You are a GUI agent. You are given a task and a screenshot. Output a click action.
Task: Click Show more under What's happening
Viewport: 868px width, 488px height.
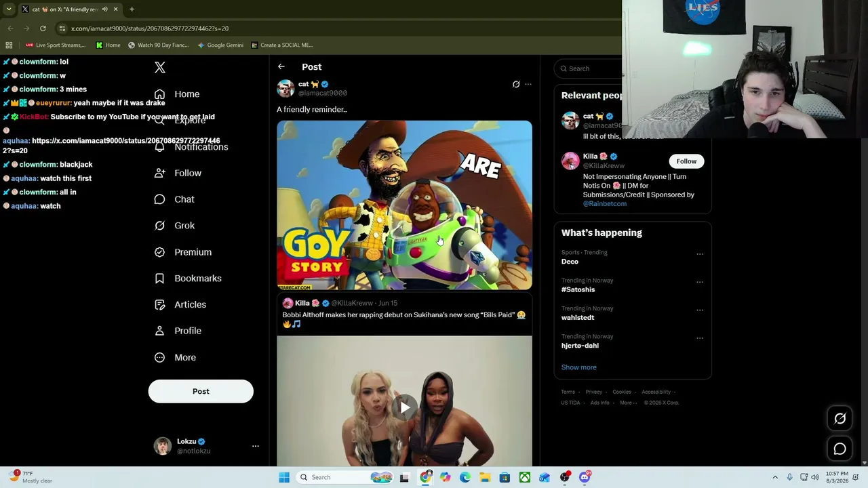[x=579, y=367]
